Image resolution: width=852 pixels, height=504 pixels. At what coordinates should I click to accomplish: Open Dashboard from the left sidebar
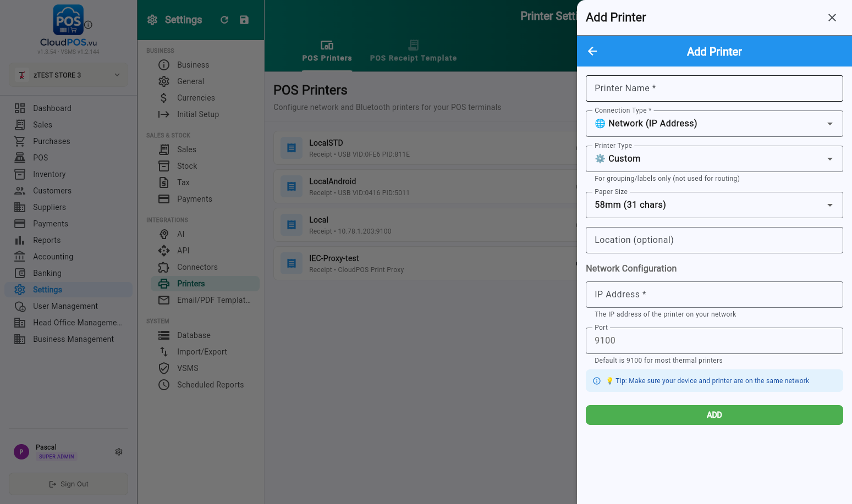click(x=68, y=108)
